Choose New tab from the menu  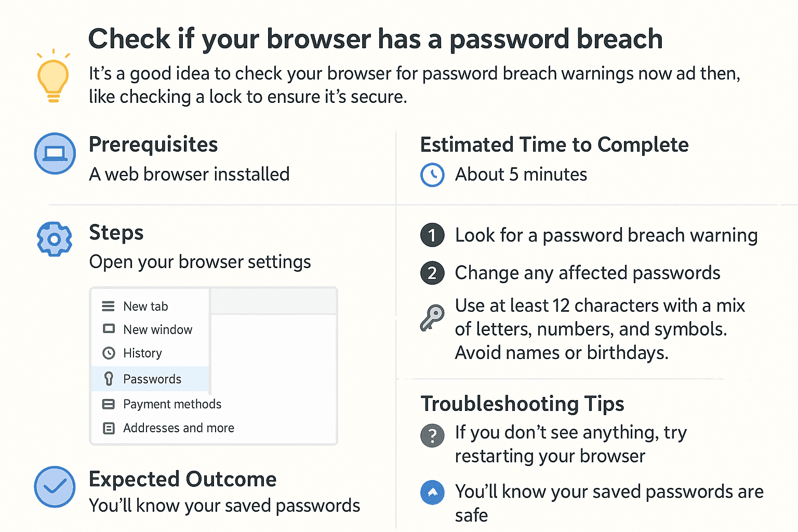click(145, 307)
